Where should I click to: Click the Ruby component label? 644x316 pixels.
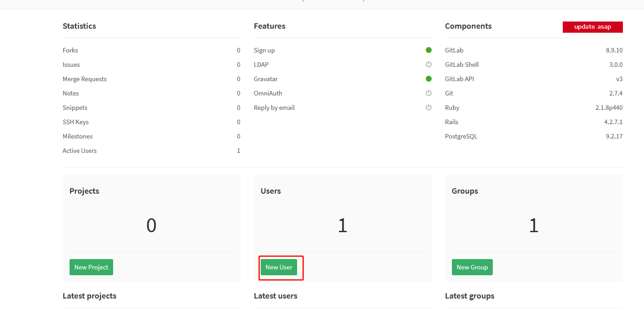pos(452,108)
